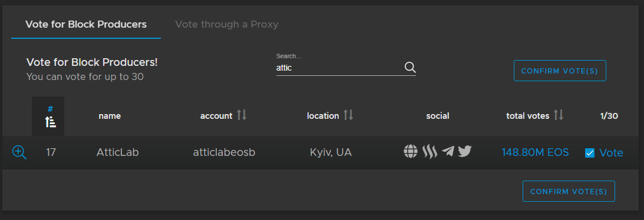Select Vote for Block Producers tab
The width and height of the screenshot is (644, 220).
pos(86,25)
